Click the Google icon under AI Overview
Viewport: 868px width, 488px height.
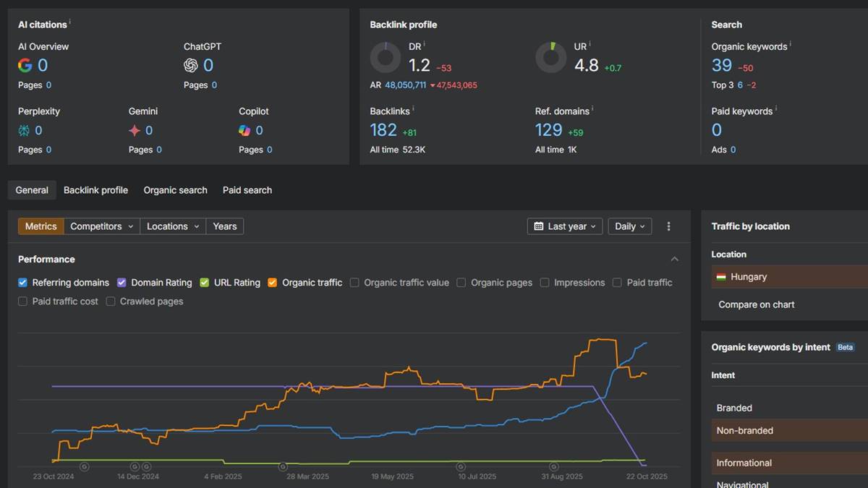click(24, 64)
